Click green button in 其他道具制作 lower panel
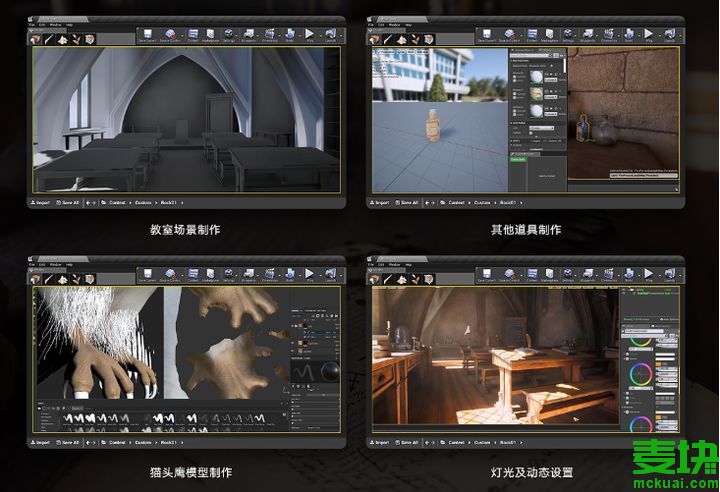 pos(518,159)
